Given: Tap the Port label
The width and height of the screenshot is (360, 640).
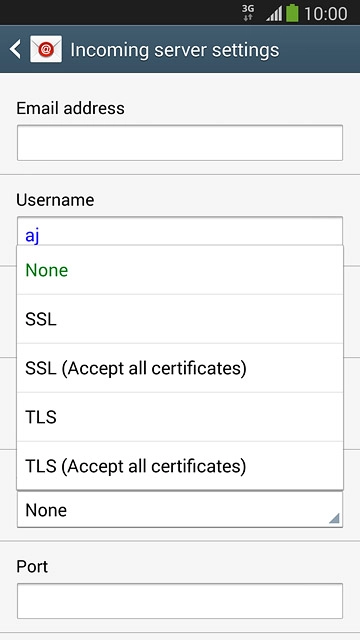Looking at the screenshot, I should click(x=32, y=567).
